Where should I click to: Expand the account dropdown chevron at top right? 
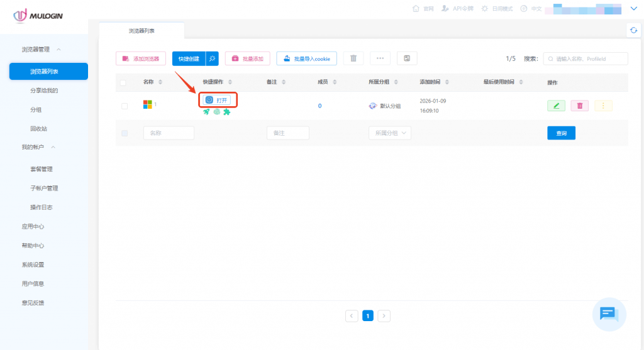633,9
